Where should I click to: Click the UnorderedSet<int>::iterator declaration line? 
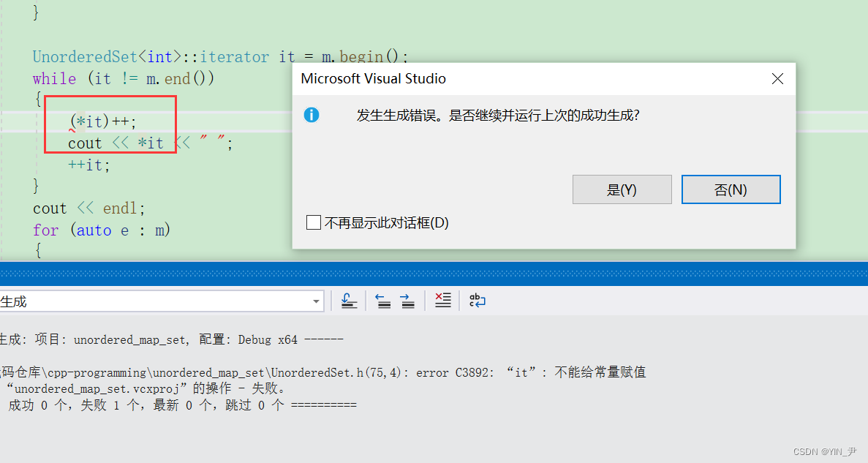220,57
